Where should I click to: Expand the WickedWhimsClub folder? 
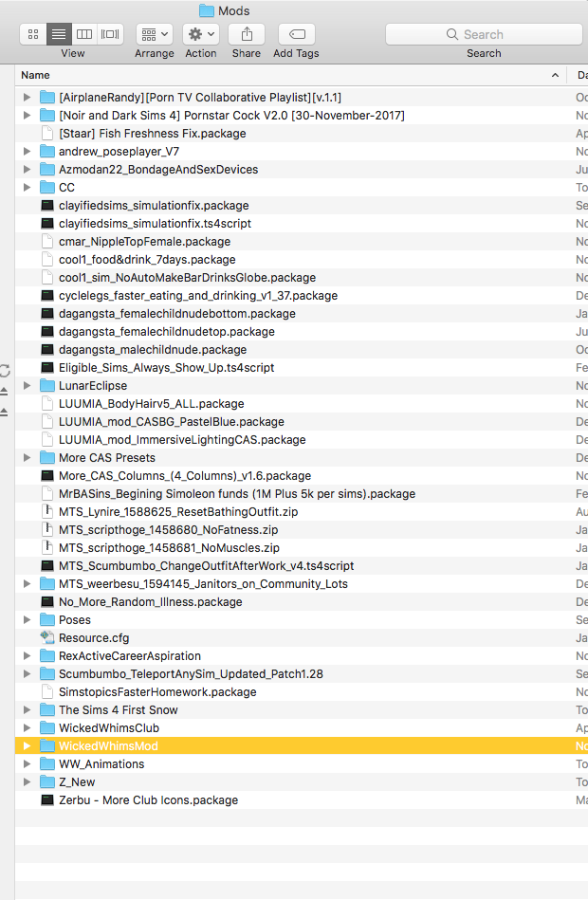tap(27, 727)
